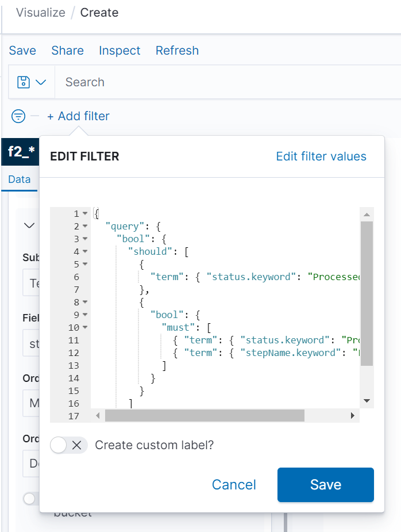
Task: Click the editor's scroll down arrow
Action: 367,401
